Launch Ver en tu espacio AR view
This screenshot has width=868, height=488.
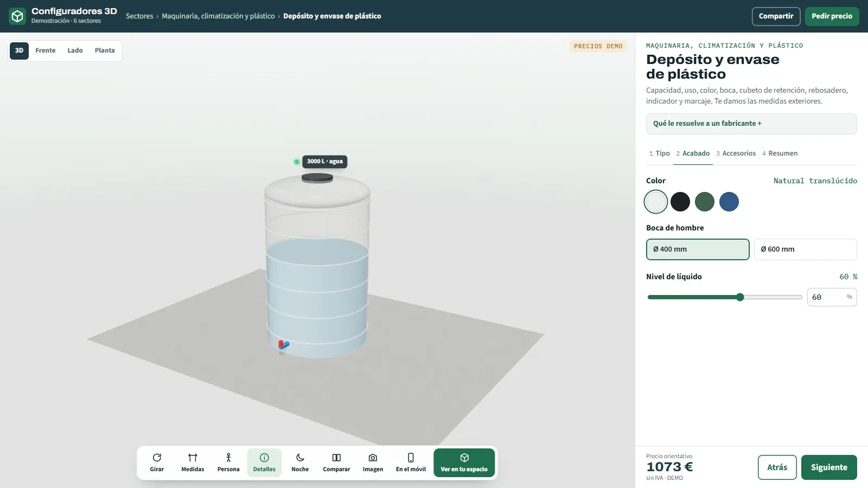point(464,463)
